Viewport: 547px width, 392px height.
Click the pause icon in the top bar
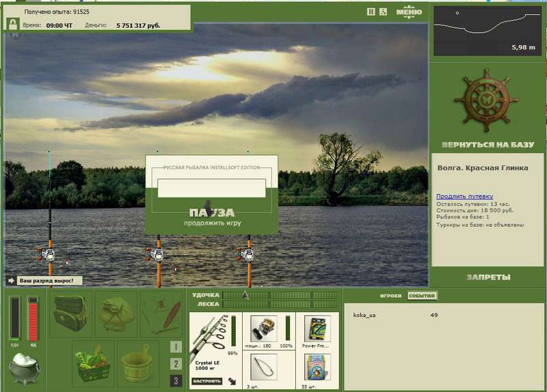coord(371,12)
